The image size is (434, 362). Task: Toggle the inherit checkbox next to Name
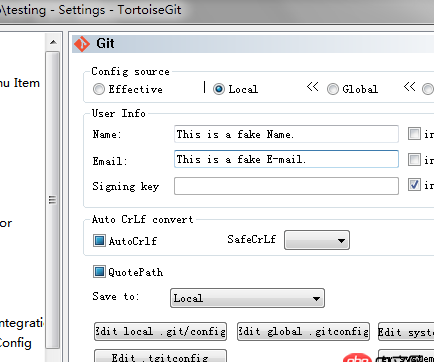(x=414, y=134)
